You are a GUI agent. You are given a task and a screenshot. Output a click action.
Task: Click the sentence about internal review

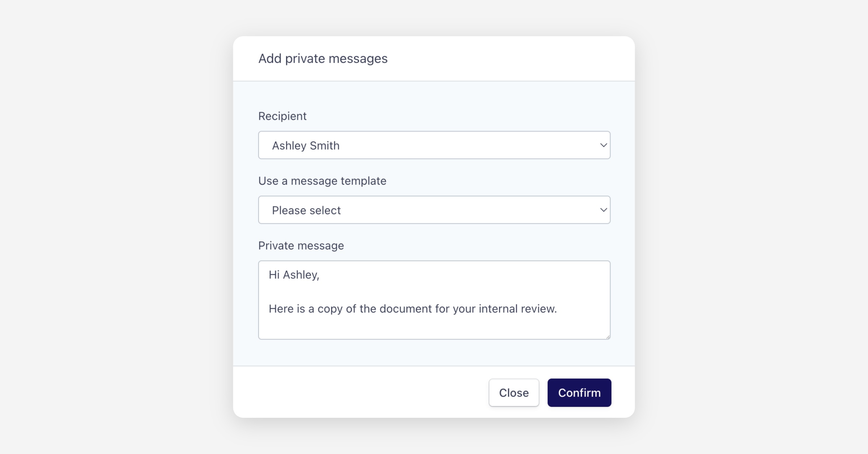pos(412,309)
